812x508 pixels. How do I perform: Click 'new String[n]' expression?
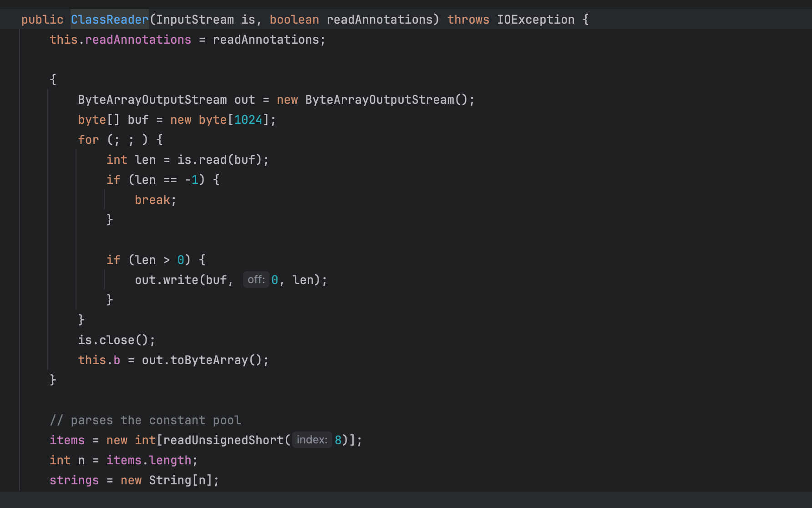point(166,480)
